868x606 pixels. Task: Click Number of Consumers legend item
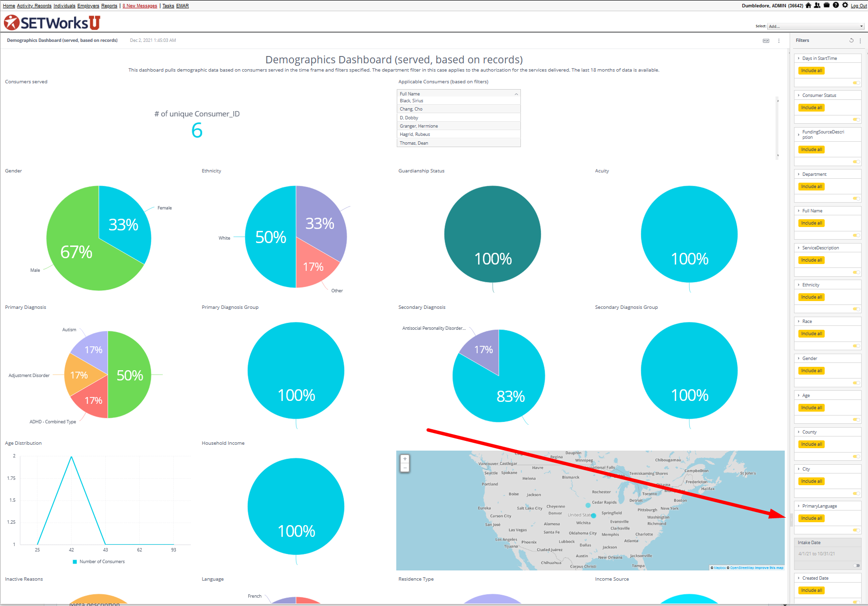(x=98, y=562)
